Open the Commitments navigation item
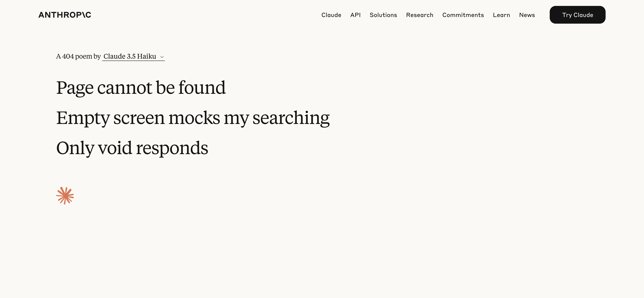The width and height of the screenshot is (644, 298). click(x=463, y=15)
